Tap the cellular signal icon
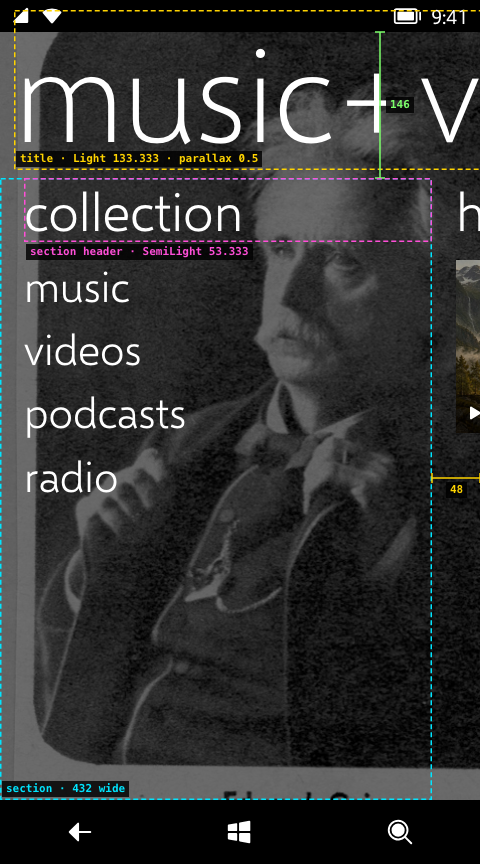 [x=21, y=17]
